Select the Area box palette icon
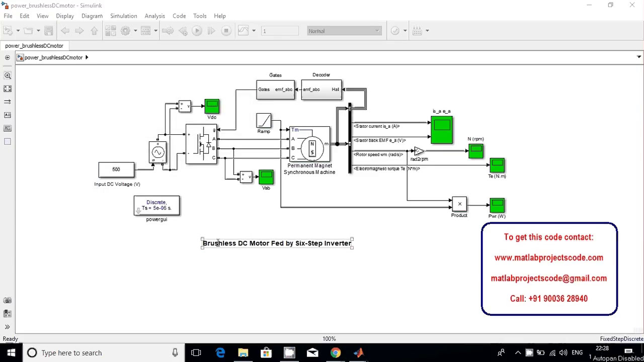 coord(8,142)
